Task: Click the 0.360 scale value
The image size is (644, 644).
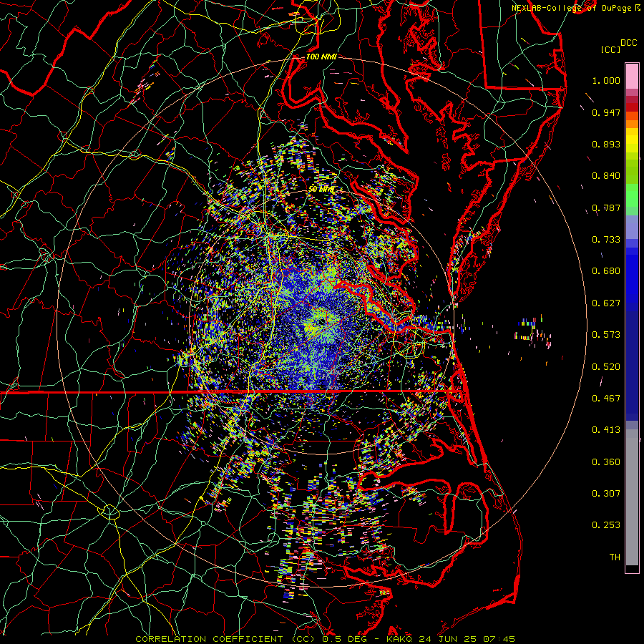Action: (606, 462)
